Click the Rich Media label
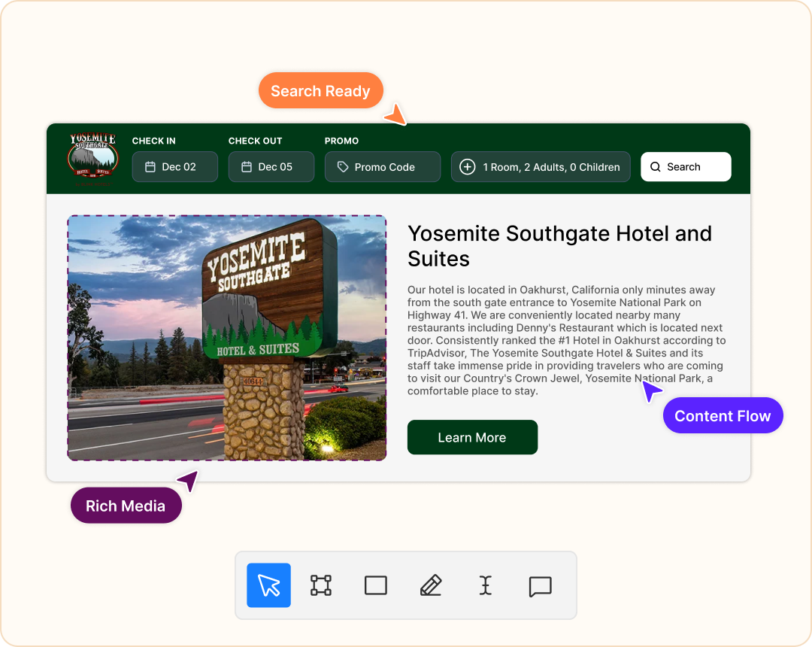The width and height of the screenshot is (812, 647). (x=126, y=506)
